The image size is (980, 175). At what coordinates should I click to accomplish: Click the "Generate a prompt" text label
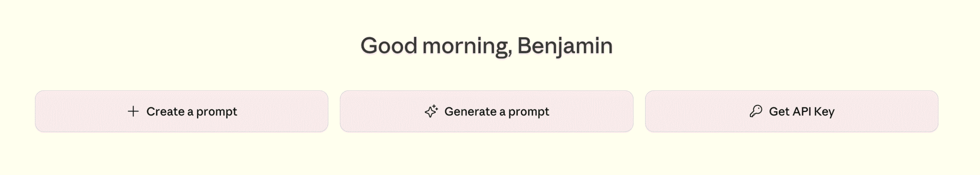[x=497, y=112]
